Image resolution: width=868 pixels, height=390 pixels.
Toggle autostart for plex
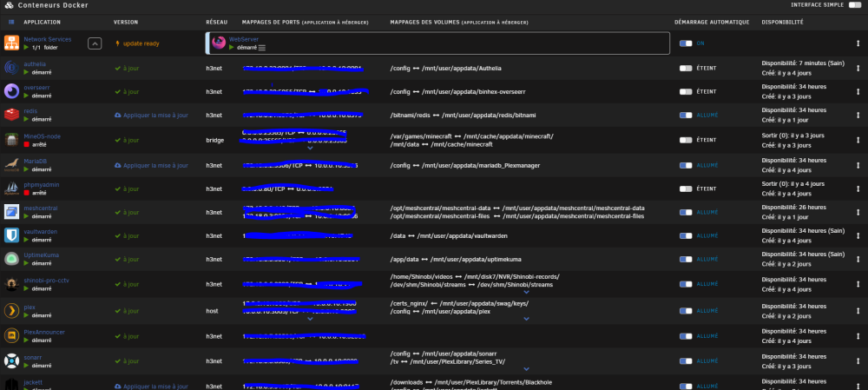686,311
